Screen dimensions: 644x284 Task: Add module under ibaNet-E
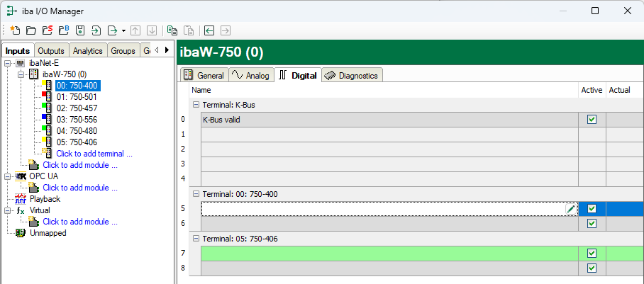click(80, 165)
